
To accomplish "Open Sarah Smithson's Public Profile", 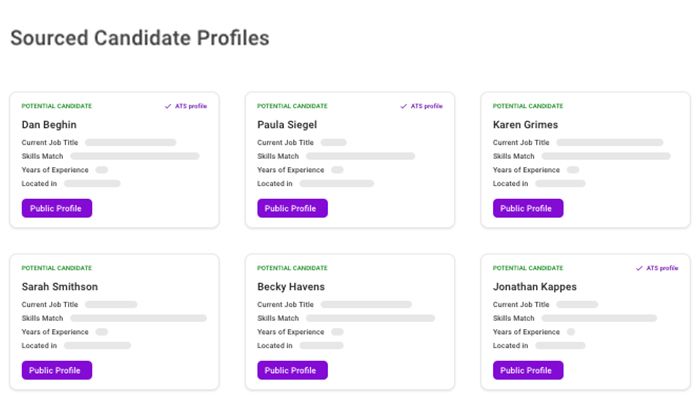I will tap(57, 370).
